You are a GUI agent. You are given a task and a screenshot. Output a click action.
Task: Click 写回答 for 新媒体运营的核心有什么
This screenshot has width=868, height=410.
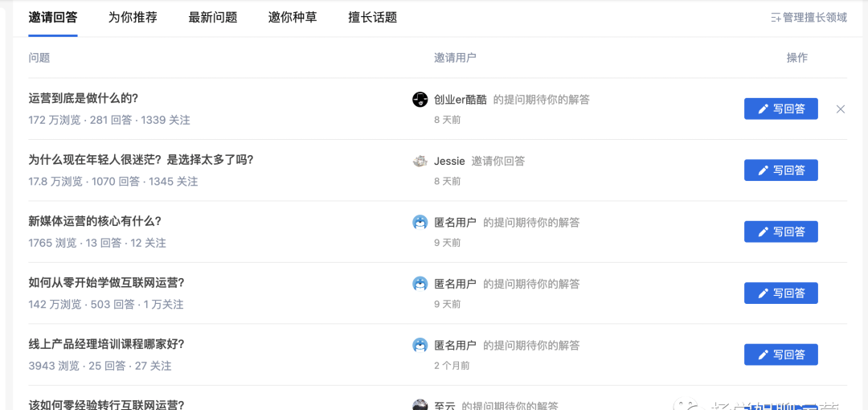[x=781, y=232]
